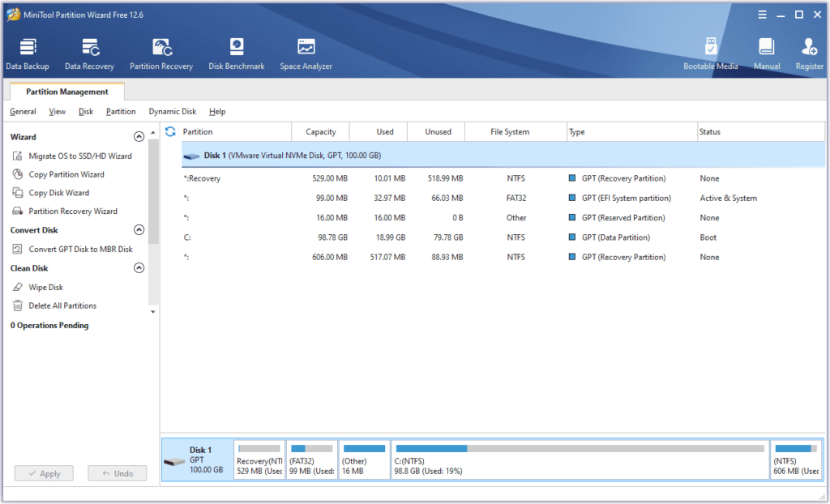Viewport: 830px width, 504px height.
Task: Switch to the Partition Management tab
Action: (66, 92)
